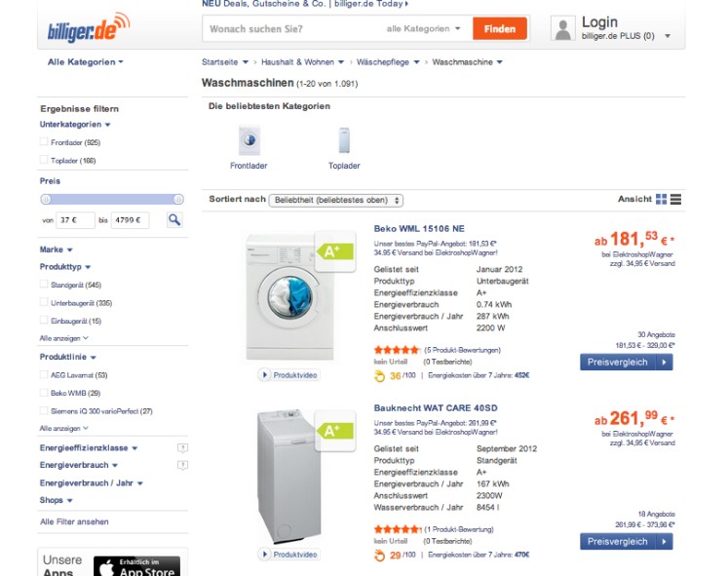Open the Haushalt & Wohnen breadcrumb
The width and height of the screenshot is (728, 576).
305,62
